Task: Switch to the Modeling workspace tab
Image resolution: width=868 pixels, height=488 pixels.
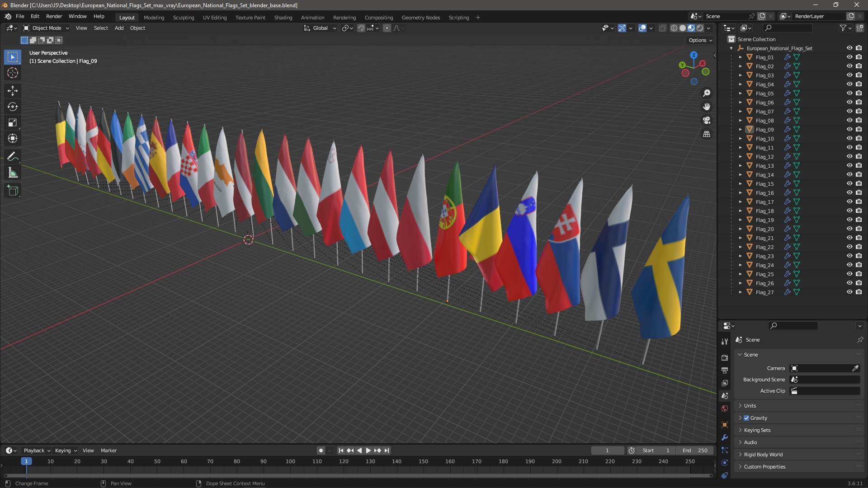Action: pos(154,17)
